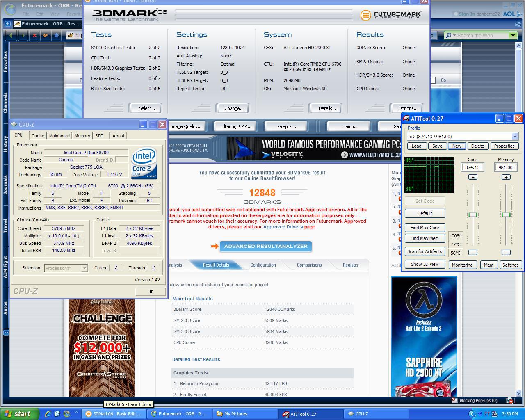Click the Core clock slider handle
Screen dimensions: 525x420
473,215
